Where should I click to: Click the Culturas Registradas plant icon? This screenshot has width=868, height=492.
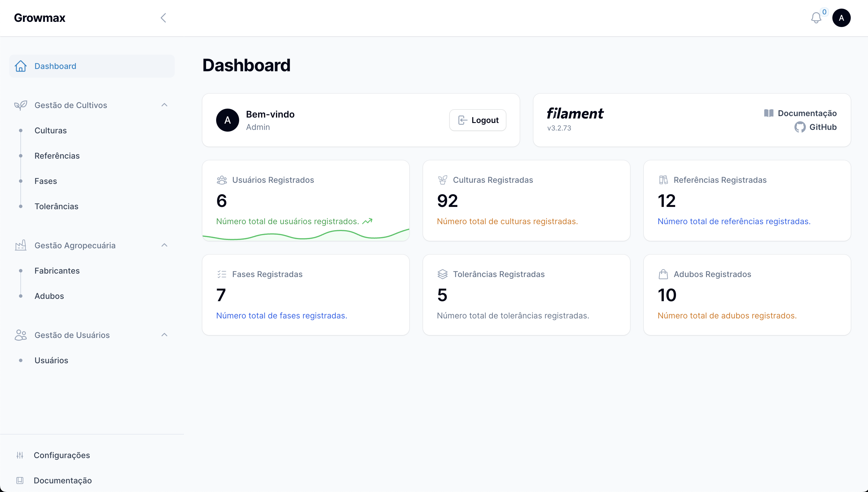442,180
